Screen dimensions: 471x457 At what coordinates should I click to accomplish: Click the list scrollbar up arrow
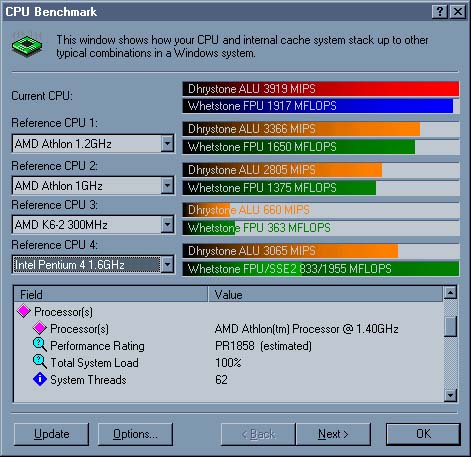(450, 293)
